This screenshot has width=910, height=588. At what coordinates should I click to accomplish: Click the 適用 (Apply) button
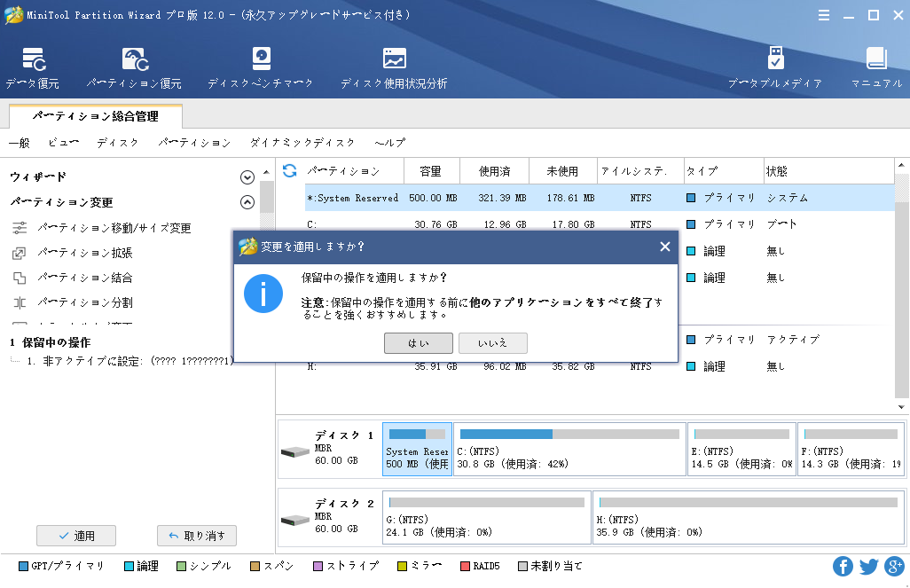(x=75, y=535)
